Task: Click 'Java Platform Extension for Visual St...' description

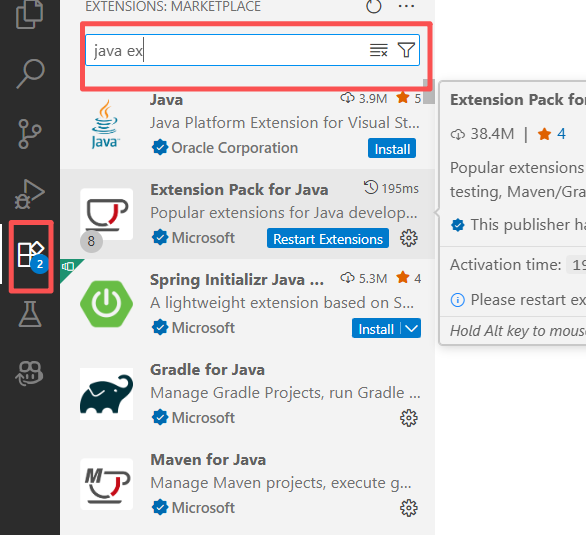Action: pos(285,123)
